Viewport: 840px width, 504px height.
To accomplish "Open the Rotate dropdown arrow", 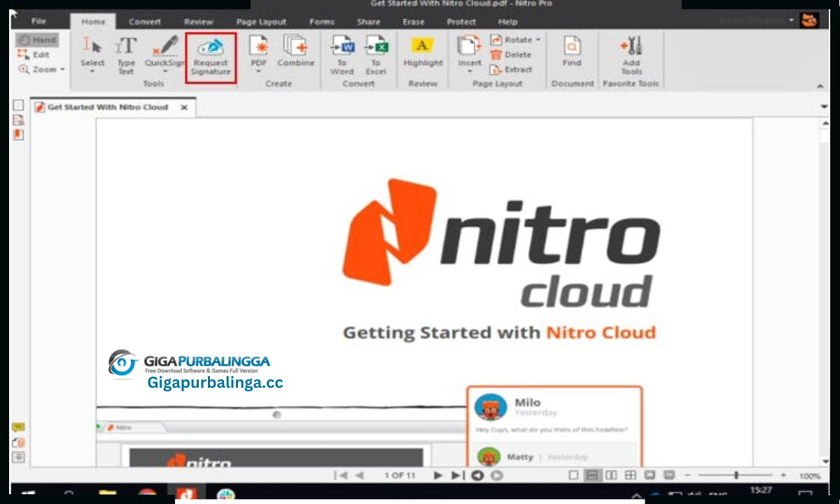I will point(538,40).
